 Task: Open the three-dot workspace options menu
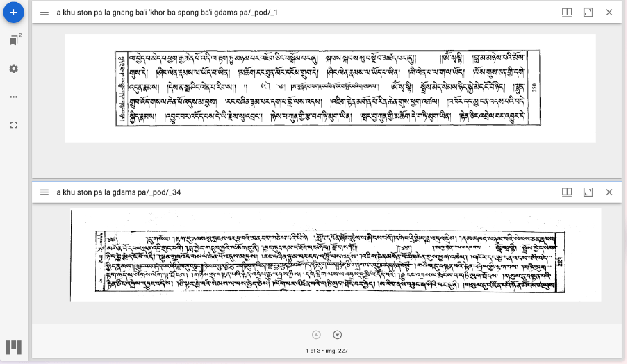[13, 97]
